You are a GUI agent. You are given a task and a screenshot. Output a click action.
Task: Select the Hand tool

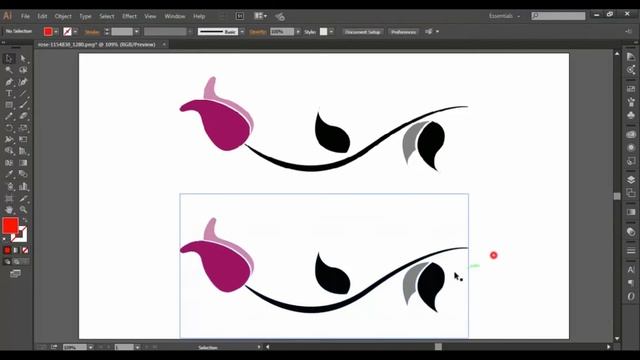9,210
